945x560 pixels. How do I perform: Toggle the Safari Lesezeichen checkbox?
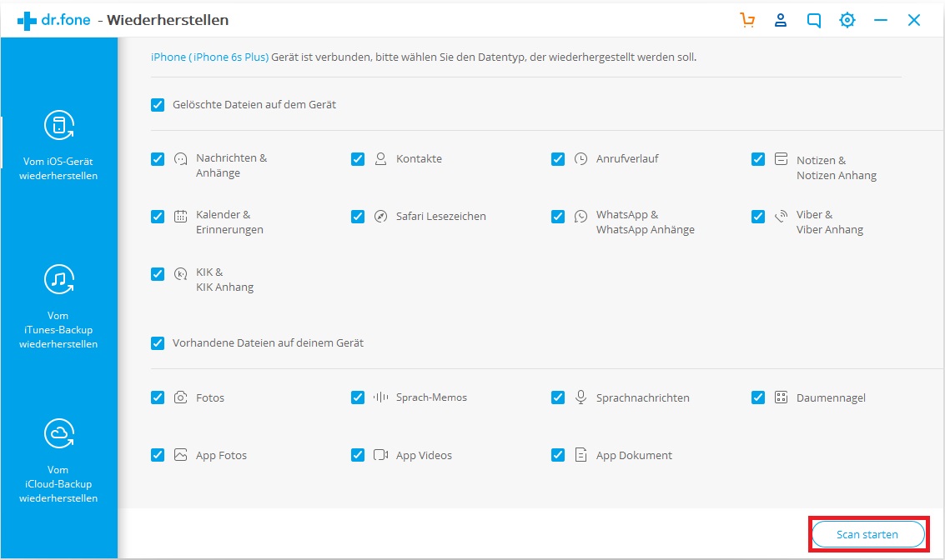pos(357,216)
